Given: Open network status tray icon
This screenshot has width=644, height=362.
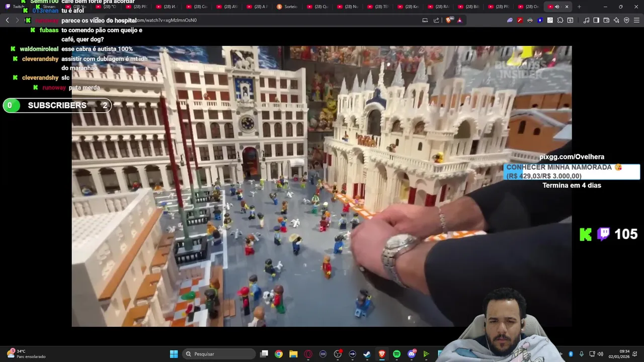Looking at the screenshot, I should (x=592, y=354).
